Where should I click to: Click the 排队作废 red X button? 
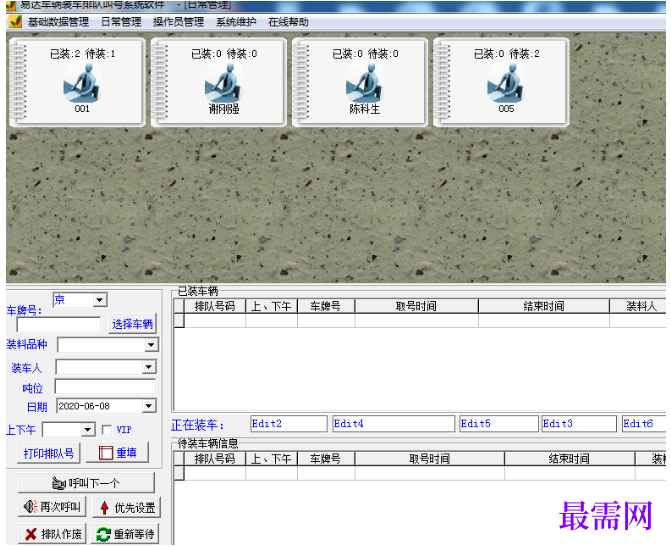[52, 534]
